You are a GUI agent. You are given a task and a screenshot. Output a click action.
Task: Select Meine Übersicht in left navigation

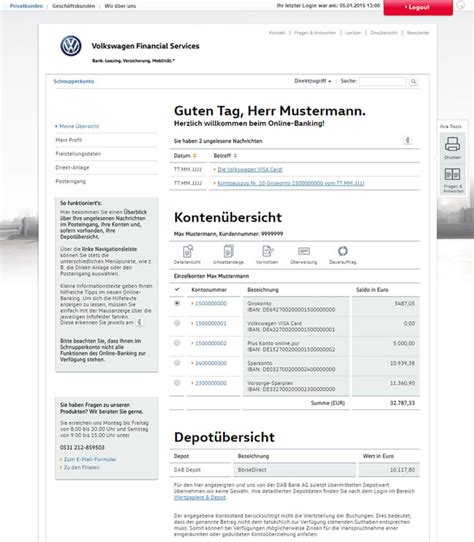pyautogui.click(x=79, y=126)
